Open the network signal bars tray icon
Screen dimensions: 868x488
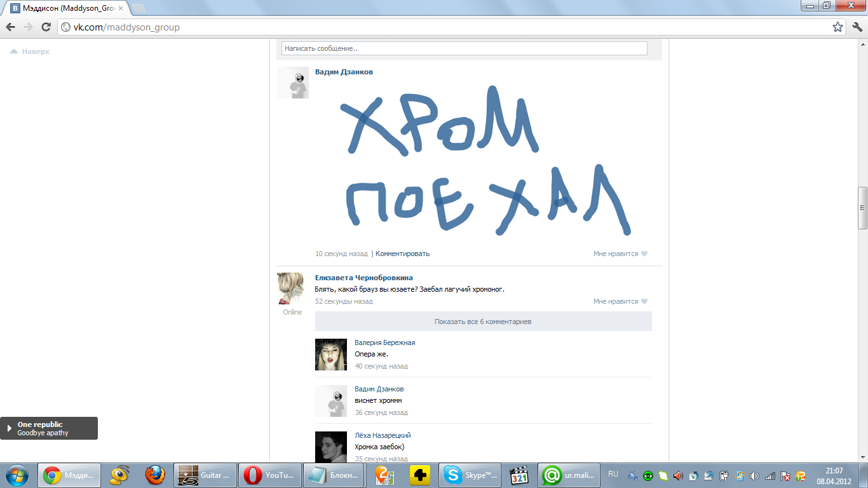point(770,475)
